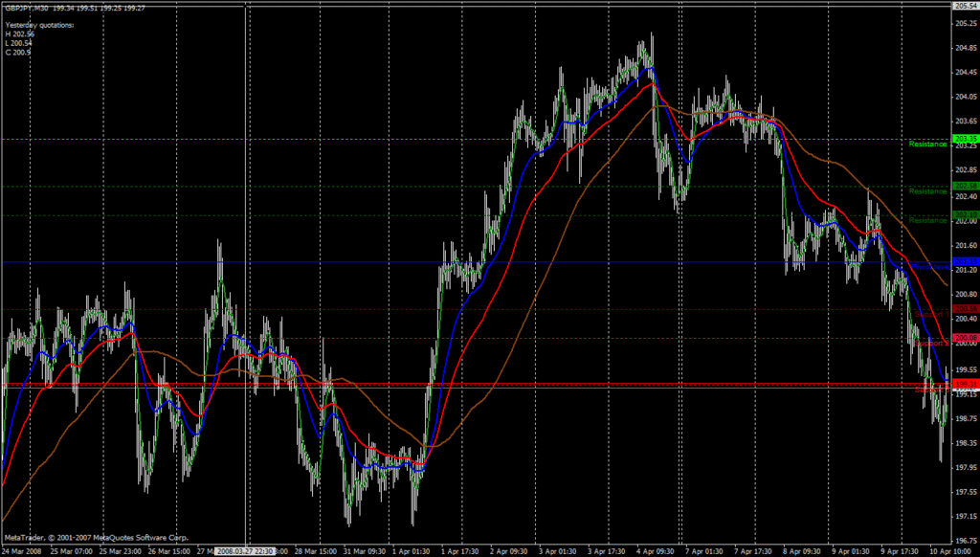The image size is (980, 557).
Task: Click 197.55 on the price axis
Action: (x=967, y=493)
